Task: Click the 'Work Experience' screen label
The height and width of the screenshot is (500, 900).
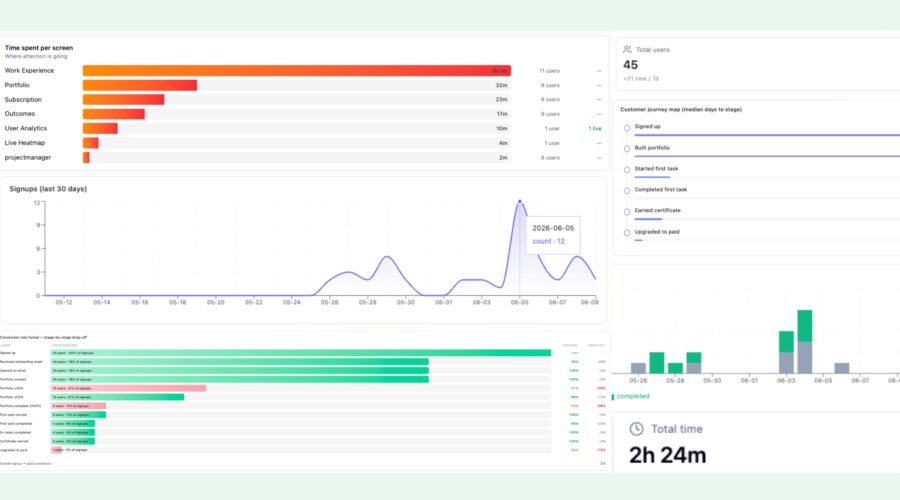Action: coord(29,71)
